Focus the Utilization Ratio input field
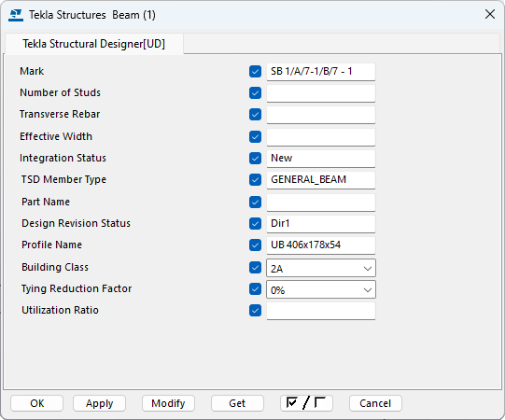 click(x=321, y=311)
